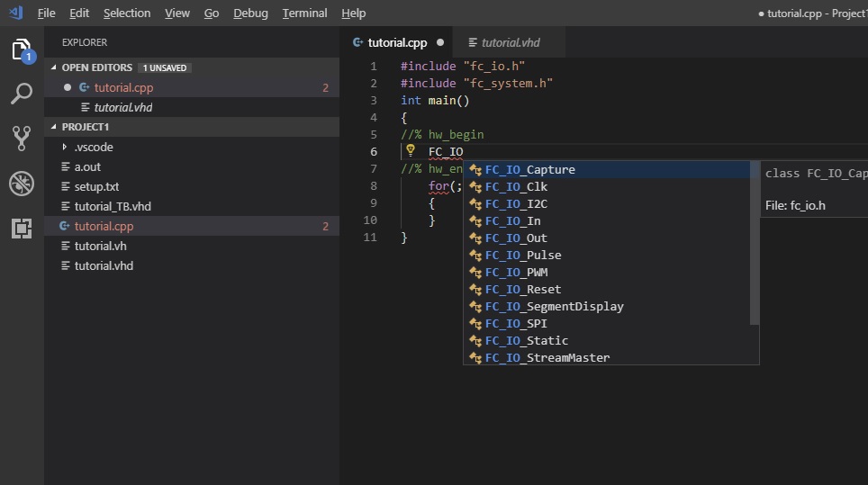Image resolution: width=868 pixels, height=485 pixels.
Task: Open the Terminal menu
Action: point(304,13)
